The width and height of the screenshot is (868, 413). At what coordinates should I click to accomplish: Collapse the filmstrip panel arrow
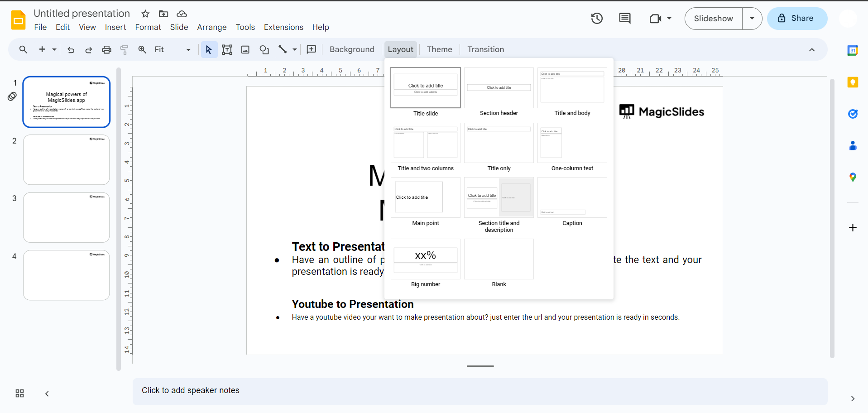(x=47, y=394)
